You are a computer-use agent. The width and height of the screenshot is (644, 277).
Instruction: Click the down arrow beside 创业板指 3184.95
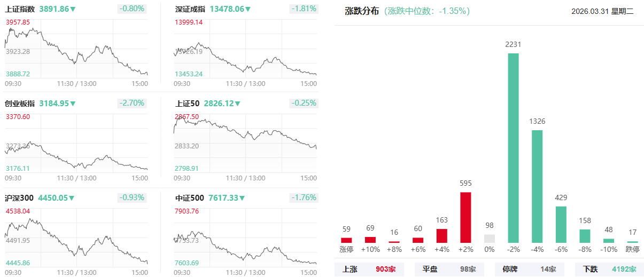coord(73,104)
